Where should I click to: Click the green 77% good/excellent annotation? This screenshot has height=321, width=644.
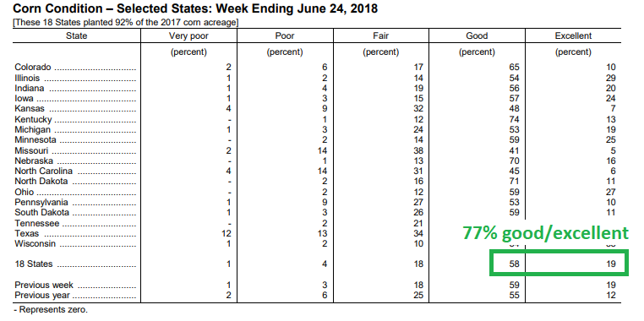[545, 233]
